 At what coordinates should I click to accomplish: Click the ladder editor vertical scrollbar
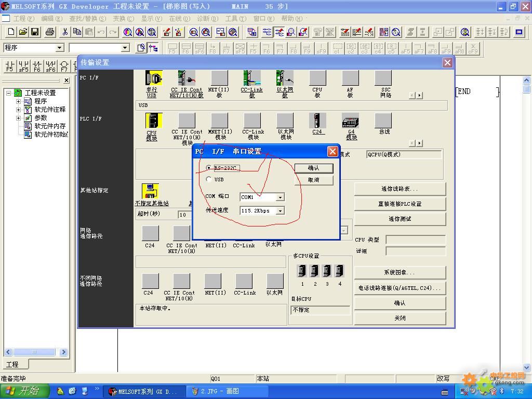pos(526,224)
